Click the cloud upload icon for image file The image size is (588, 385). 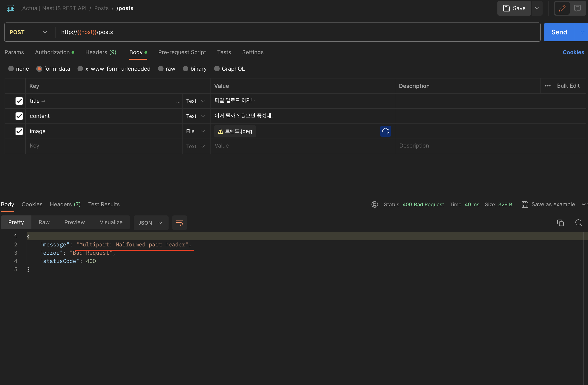[386, 131]
